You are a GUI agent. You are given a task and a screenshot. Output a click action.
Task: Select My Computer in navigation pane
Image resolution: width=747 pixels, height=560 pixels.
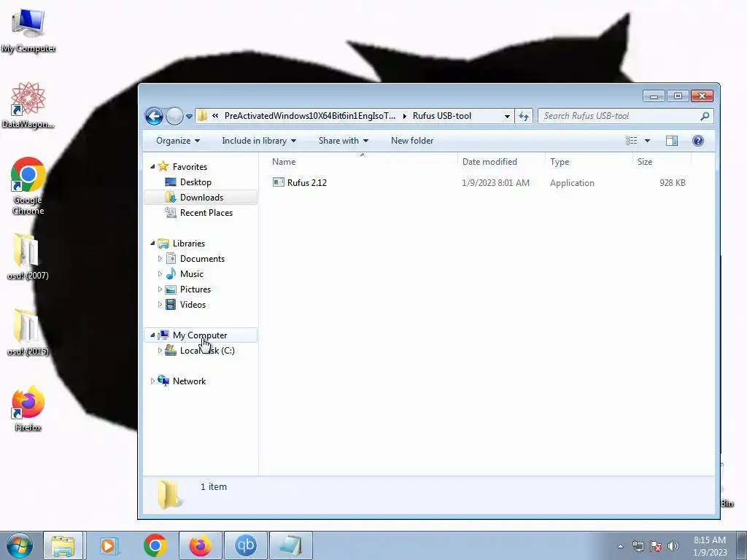tap(200, 335)
